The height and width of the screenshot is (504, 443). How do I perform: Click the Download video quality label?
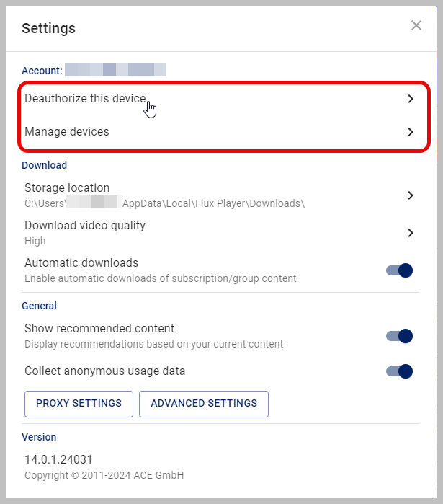coord(85,226)
